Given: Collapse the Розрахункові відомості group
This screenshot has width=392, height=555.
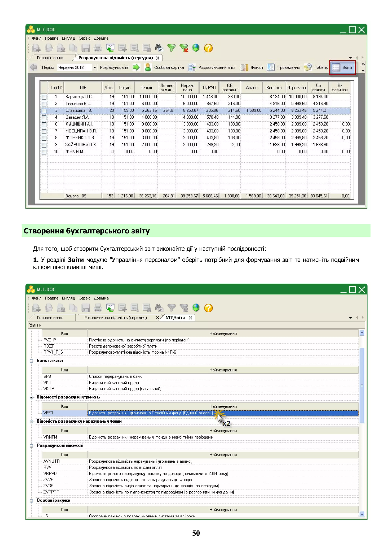Looking at the screenshot, I should 31,446.
